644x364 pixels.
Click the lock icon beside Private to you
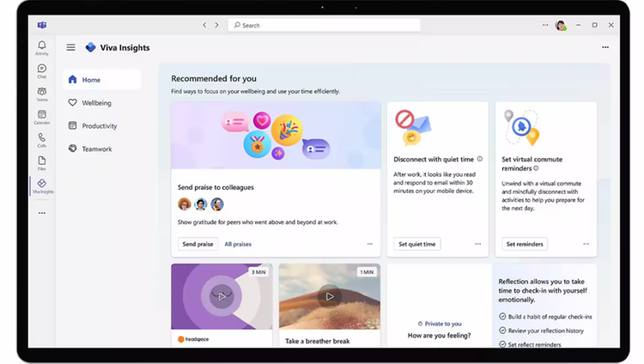(x=420, y=324)
